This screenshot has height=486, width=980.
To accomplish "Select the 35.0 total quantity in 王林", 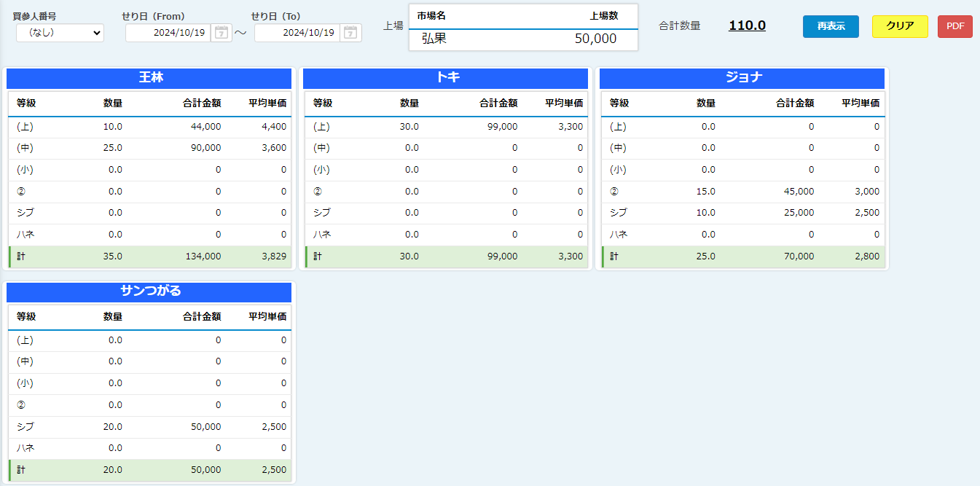I will point(113,256).
